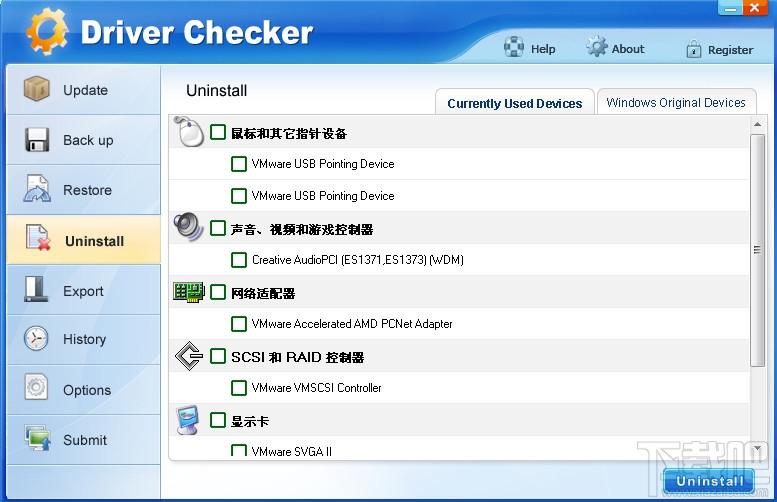Select the 网络适配器 category checkbox

(x=218, y=293)
